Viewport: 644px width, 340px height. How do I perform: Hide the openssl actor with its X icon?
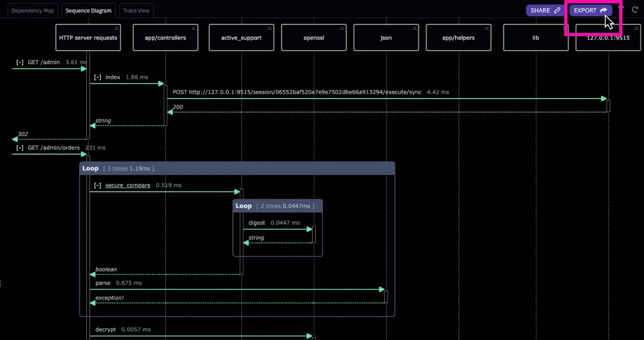pos(342,29)
